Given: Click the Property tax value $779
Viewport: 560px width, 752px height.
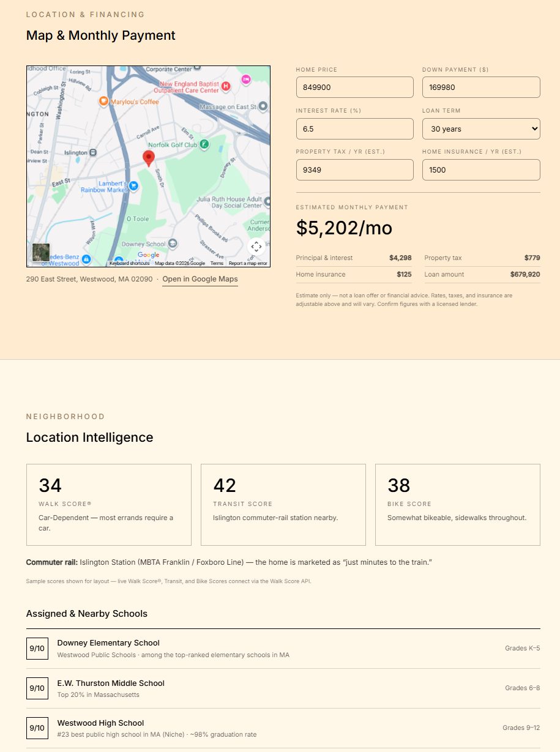Looking at the screenshot, I should click(532, 258).
